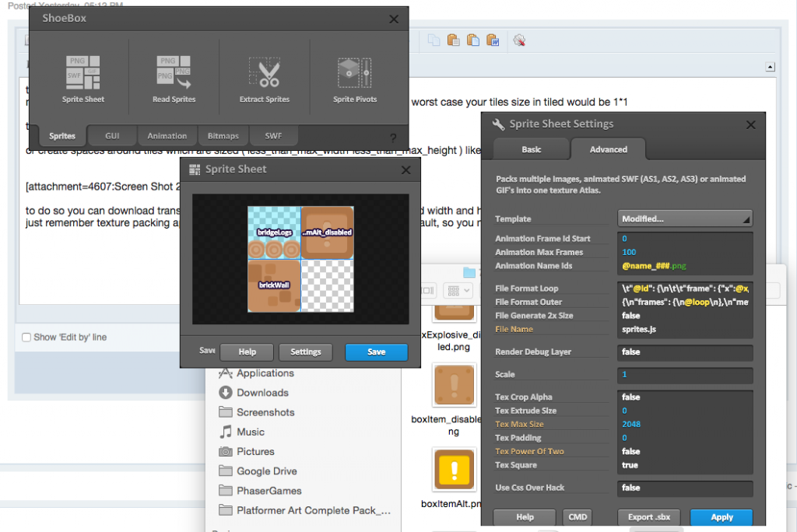Image resolution: width=797 pixels, height=532 pixels.
Task: Click the paste as plain text icon
Action: (x=473, y=40)
